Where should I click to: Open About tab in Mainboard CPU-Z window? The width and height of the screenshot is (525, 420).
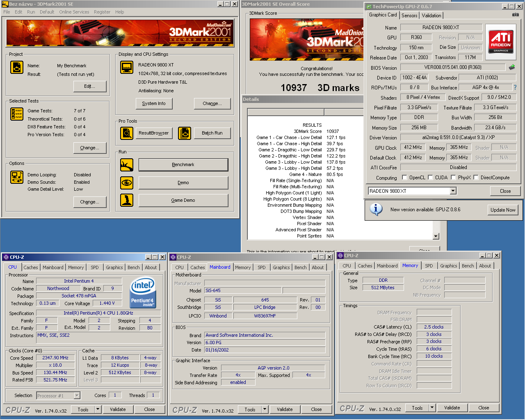coord(318,267)
